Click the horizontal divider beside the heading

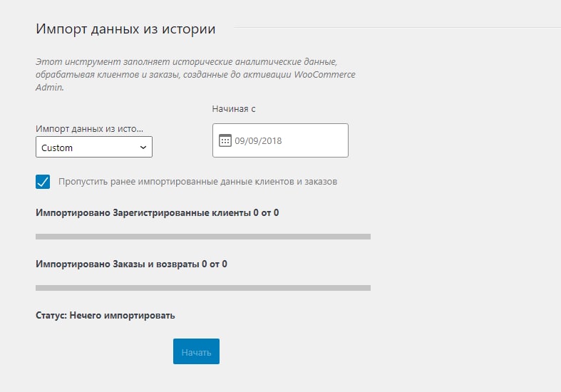coord(392,28)
